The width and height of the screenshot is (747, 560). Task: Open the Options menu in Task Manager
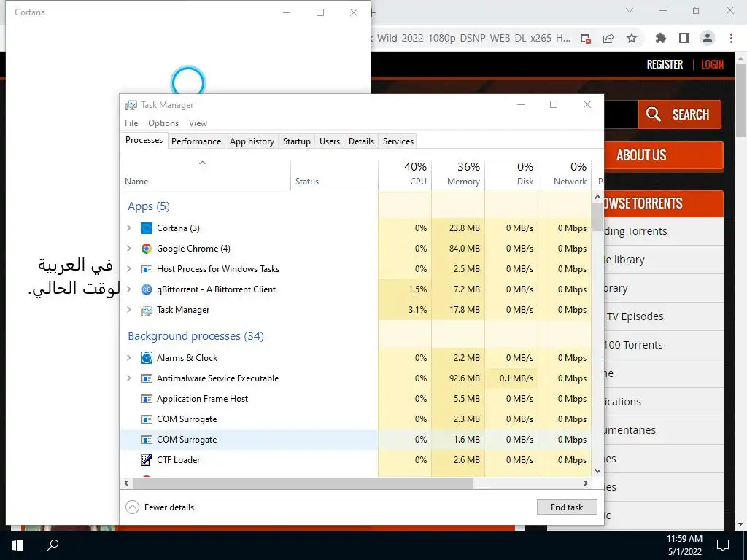163,123
